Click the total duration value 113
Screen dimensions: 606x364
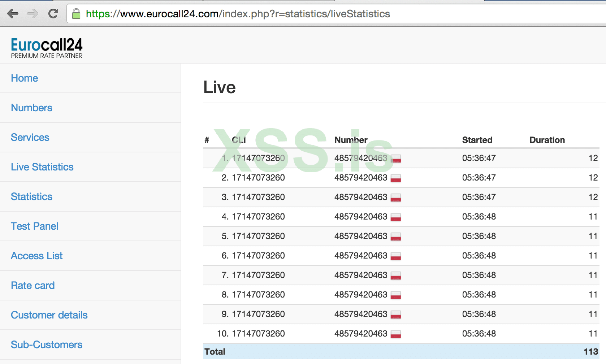(591, 352)
